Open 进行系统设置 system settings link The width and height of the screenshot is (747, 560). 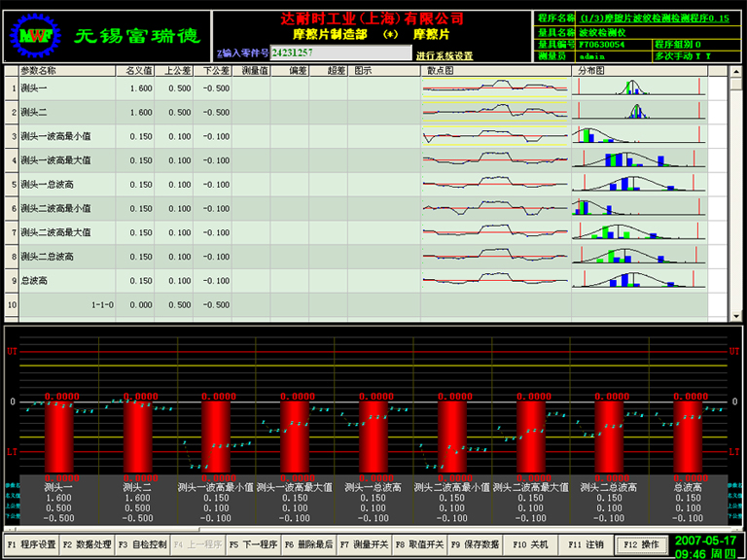point(445,55)
